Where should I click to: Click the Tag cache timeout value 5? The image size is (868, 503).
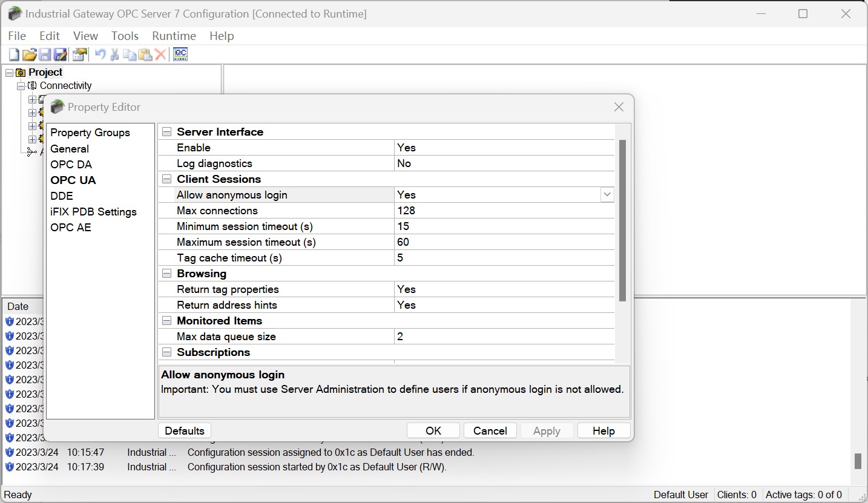tap(504, 258)
